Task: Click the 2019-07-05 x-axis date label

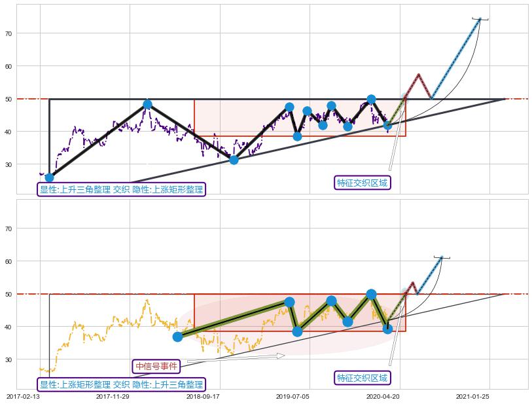Action: (x=292, y=396)
